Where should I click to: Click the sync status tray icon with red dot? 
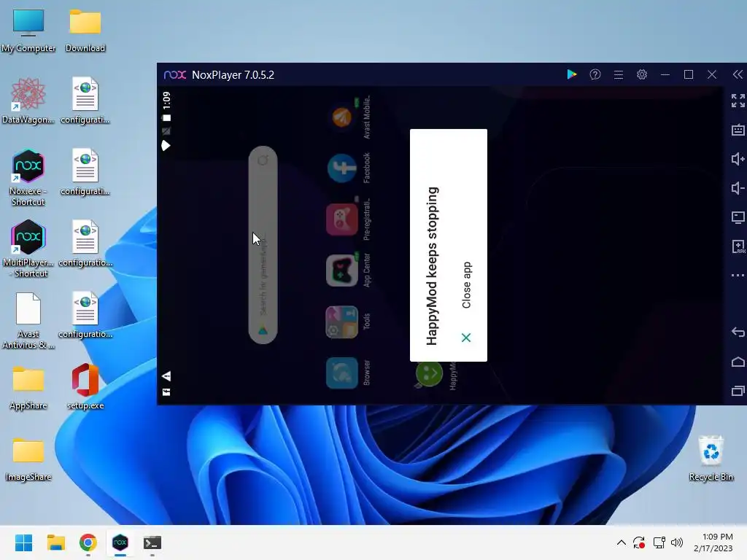tap(639, 542)
